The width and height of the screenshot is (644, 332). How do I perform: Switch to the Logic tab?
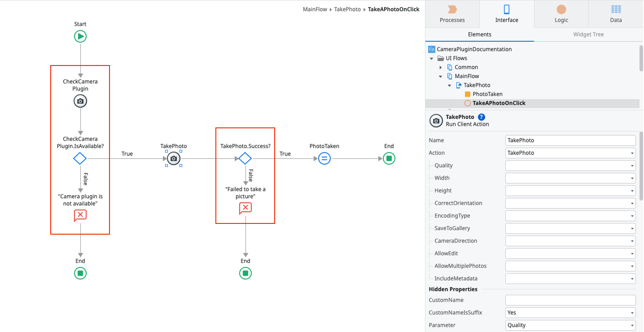[561, 14]
